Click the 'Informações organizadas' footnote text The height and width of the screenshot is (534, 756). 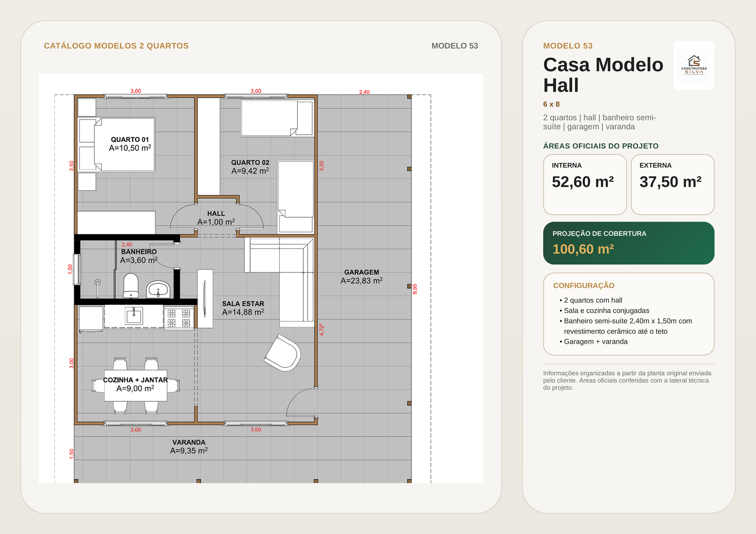point(627,380)
